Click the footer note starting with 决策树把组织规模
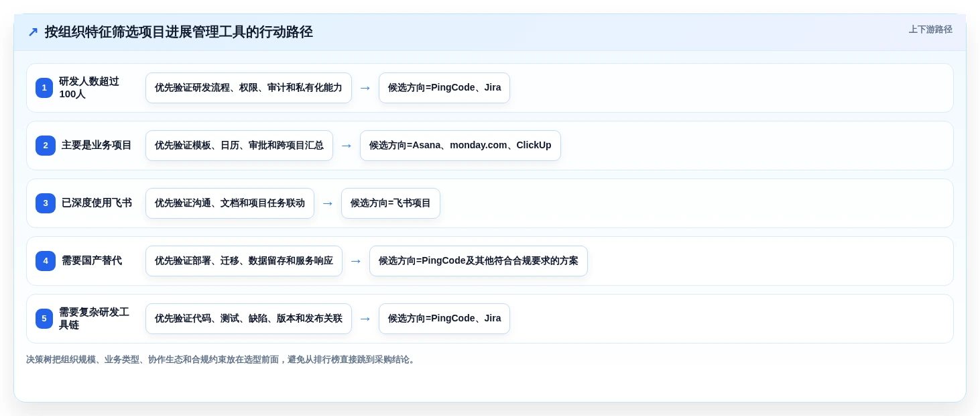This screenshot has height=416, width=980. pyautogui.click(x=222, y=360)
